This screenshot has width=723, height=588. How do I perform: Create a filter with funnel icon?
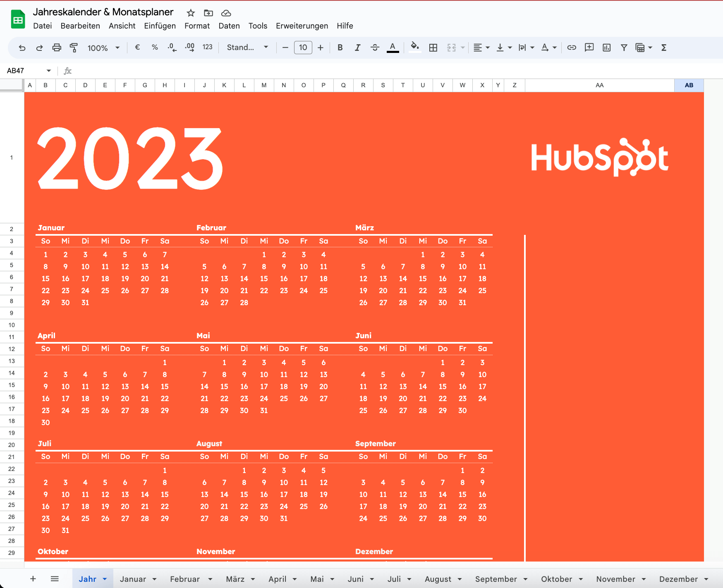624,48
